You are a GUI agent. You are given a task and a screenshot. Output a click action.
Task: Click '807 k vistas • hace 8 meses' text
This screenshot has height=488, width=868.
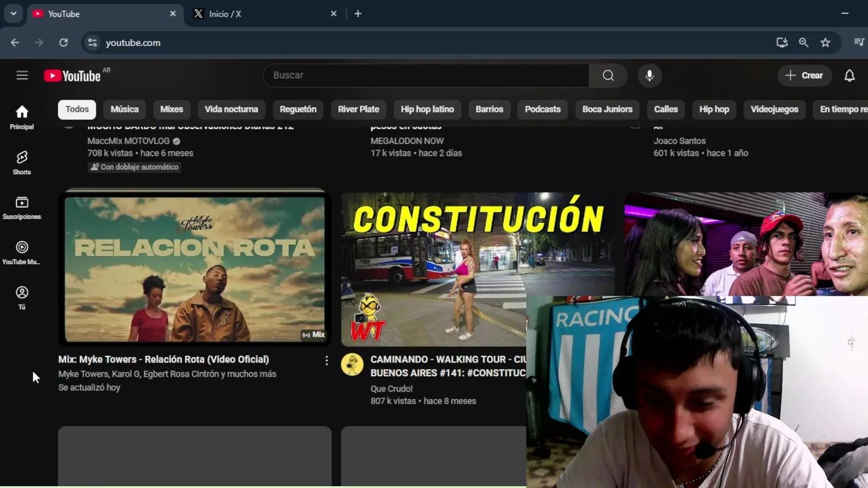click(x=423, y=401)
